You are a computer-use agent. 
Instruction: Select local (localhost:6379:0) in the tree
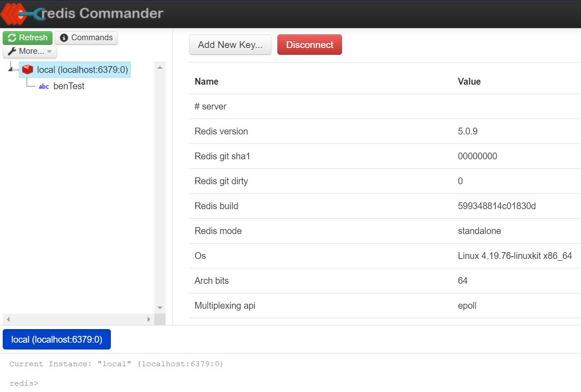pyautogui.click(x=82, y=70)
